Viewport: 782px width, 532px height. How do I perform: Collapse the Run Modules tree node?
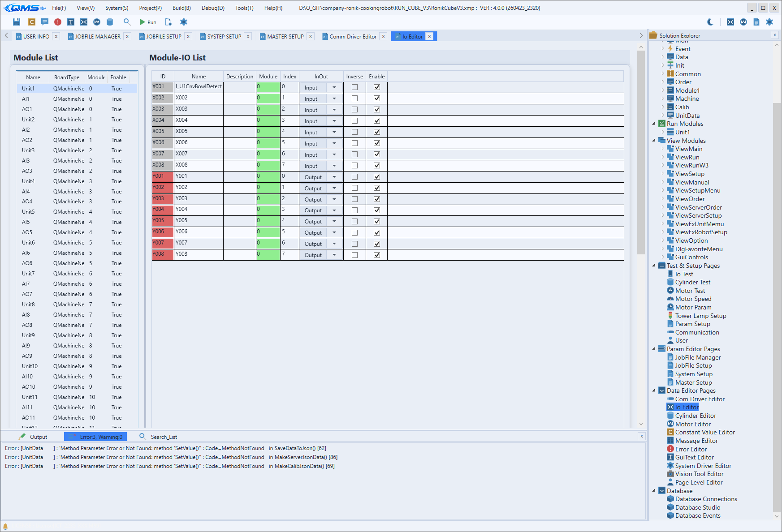pyautogui.click(x=654, y=124)
